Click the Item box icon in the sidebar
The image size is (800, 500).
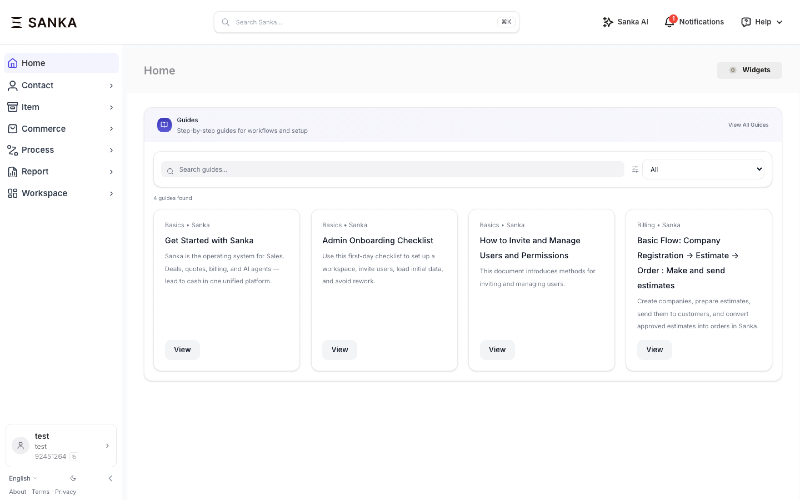click(13, 107)
